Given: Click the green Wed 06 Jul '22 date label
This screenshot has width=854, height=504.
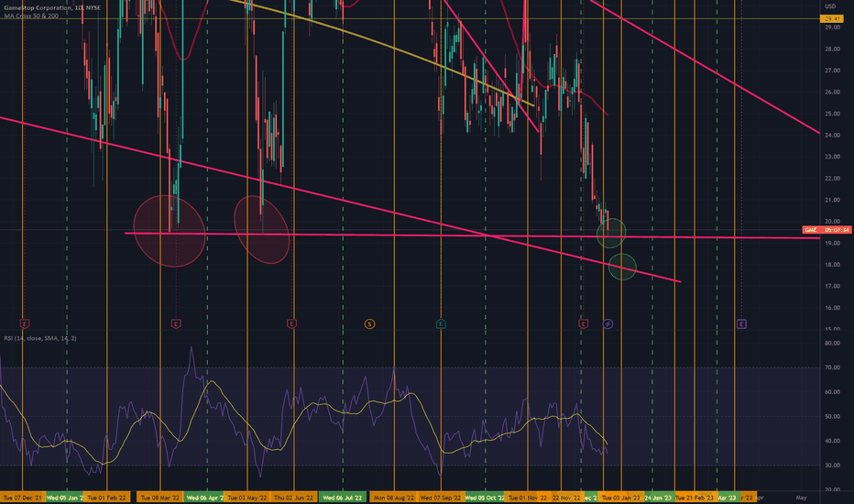Looking at the screenshot, I should click(343, 498).
